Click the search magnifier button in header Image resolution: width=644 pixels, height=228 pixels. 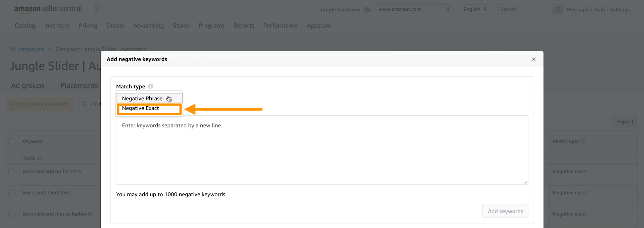tap(558, 9)
